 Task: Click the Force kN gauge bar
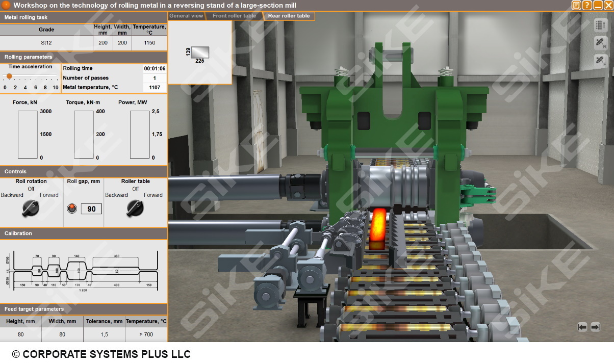[28, 135]
